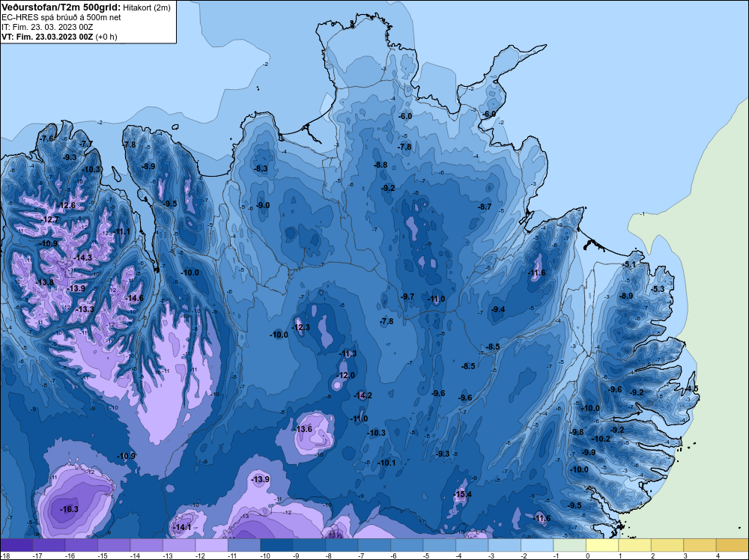Image resolution: width=749 pixels, height=560 pixels.
Task: Click the -12.6 temperature value on the map
Action: pos(66,205)
